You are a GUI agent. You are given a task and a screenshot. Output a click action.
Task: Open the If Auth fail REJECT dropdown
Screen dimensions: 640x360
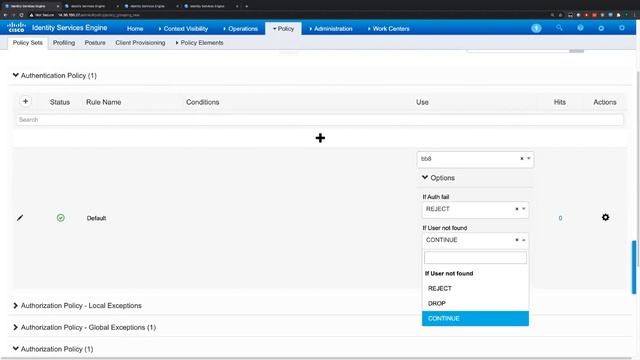(524, 209)
